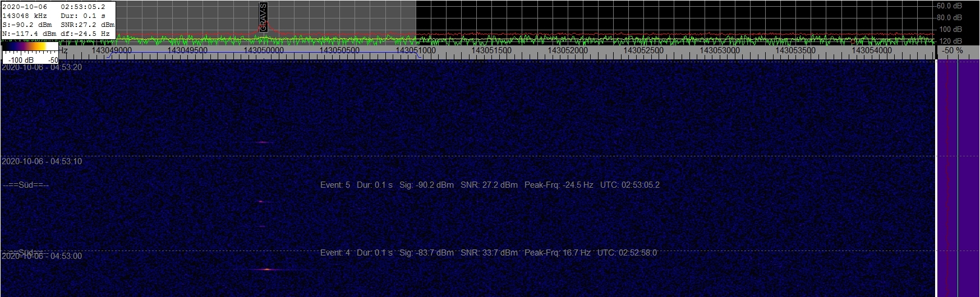Click the UTC: 02:53:05.2 annotation
The height and width of the screenshot is (297, 980).
[x=630, y=185]
